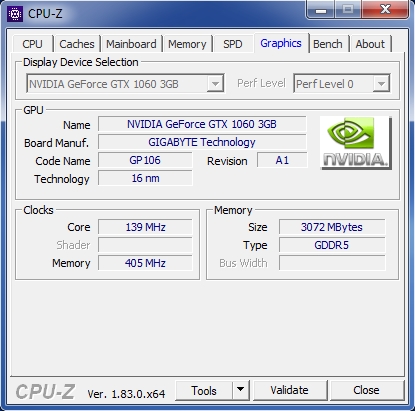
Task: Click the Display Device Selection group title
Action: 81,62
